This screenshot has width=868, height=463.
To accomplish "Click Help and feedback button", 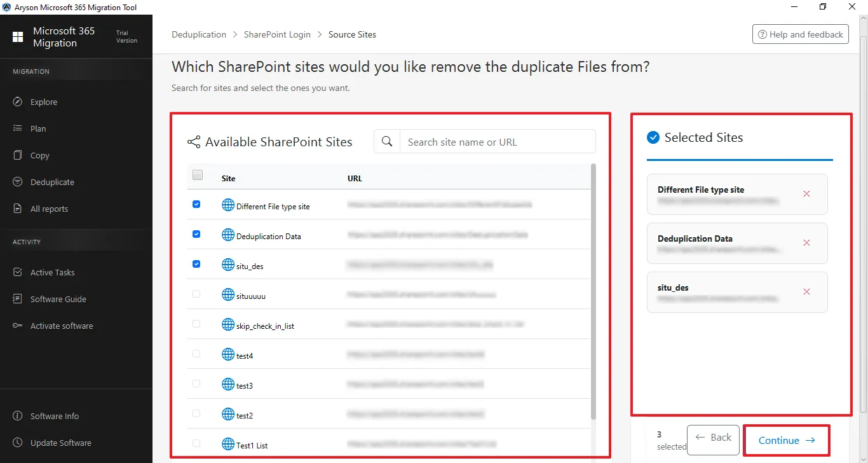I will tap(800, 34).
